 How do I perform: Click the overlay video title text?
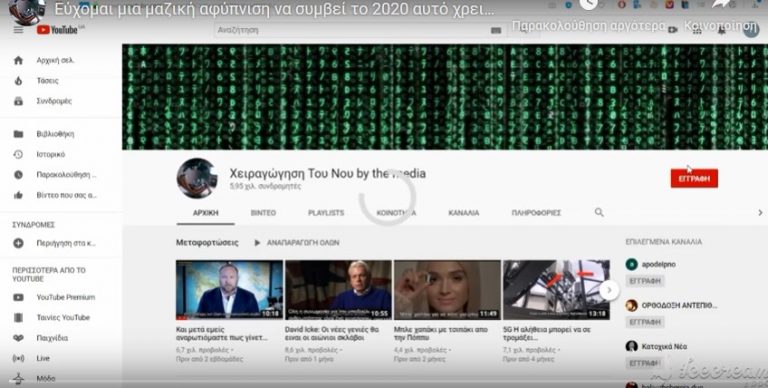point(274,10)
